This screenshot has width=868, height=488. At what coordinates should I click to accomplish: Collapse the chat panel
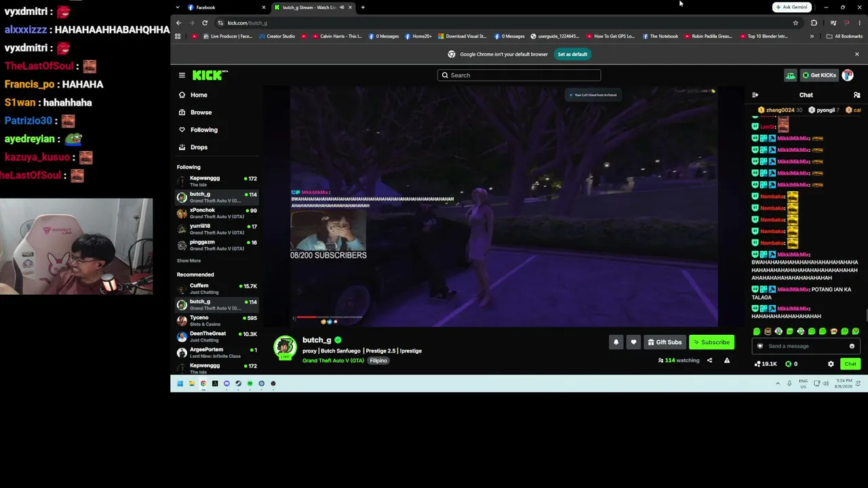(755, 95)
